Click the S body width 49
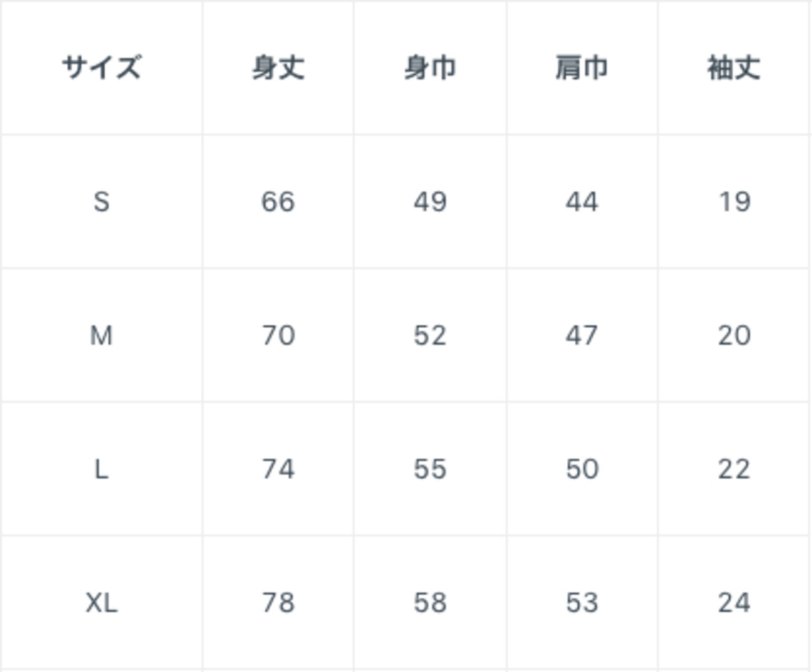The image size is (812, 672). point(430,202)
